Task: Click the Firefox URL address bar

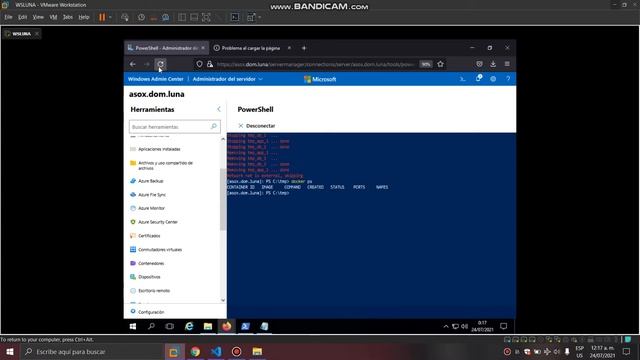Action: point(315,64)
